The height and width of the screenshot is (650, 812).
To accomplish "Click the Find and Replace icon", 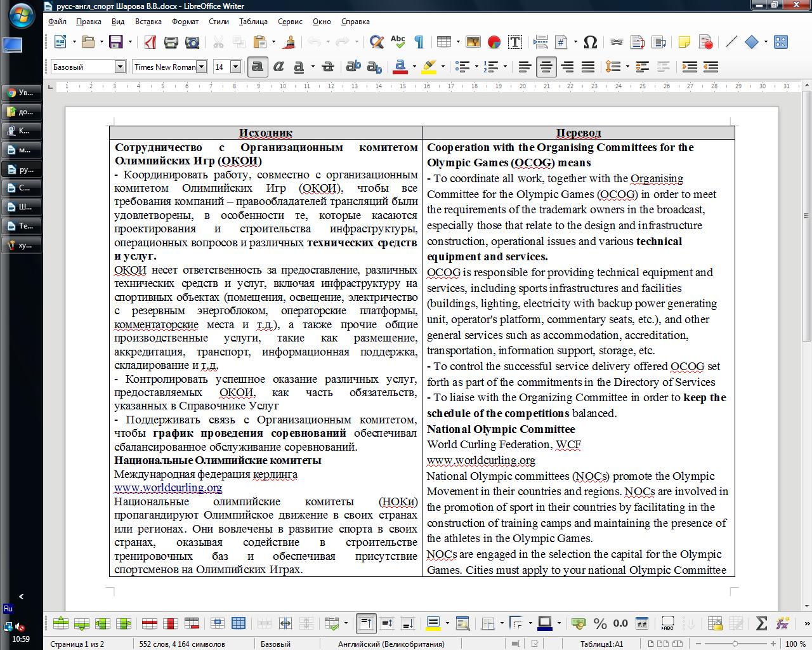I will 377,42.
